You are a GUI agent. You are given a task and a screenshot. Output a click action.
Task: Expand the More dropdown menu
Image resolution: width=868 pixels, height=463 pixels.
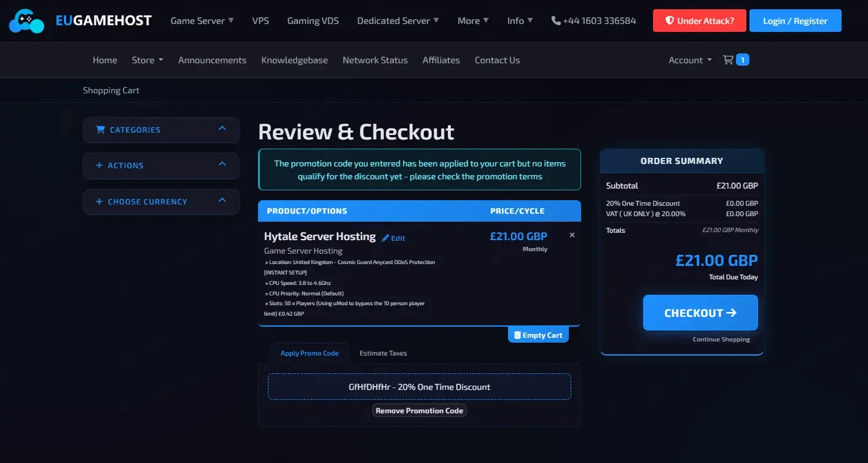(x=473, y=21)
